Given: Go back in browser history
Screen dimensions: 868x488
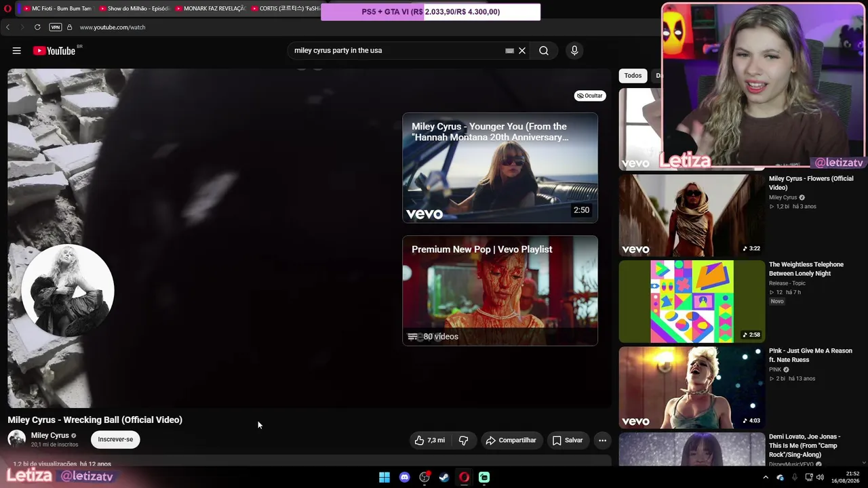Looking at the screenshot, I should coord(8,27).
